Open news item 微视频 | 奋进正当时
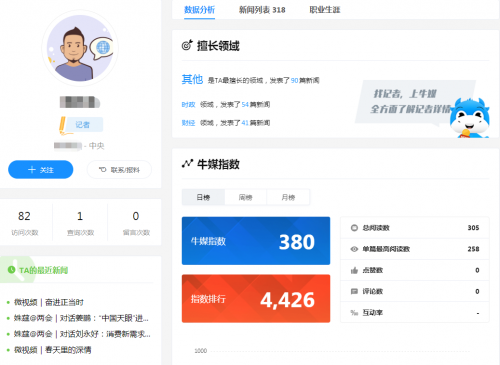 coord(49,302)
